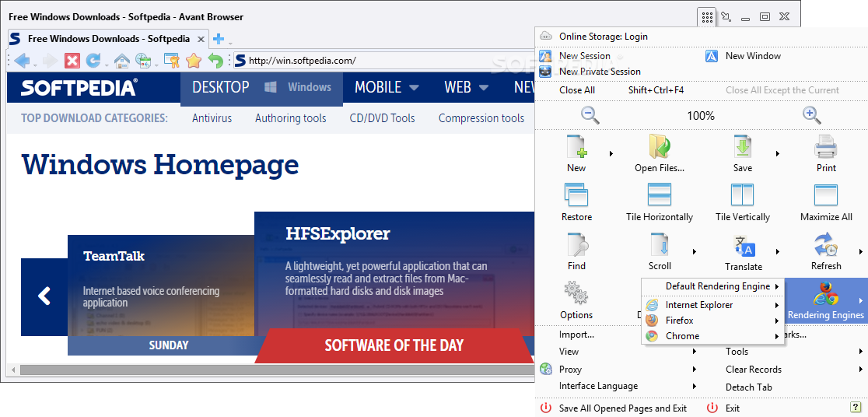Screen dimensions: 868x417
Task: Stop loading with the red X icon
Action: pos(72,61)
